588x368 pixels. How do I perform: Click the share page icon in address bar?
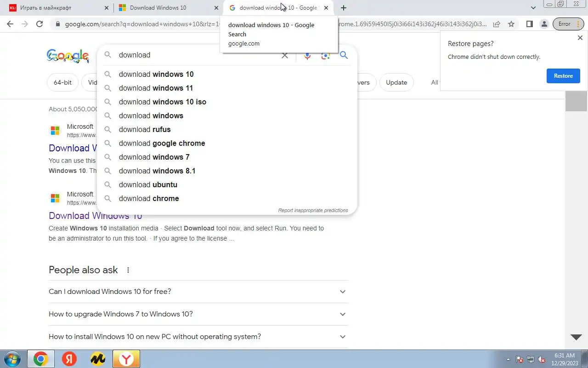[497, 24]
